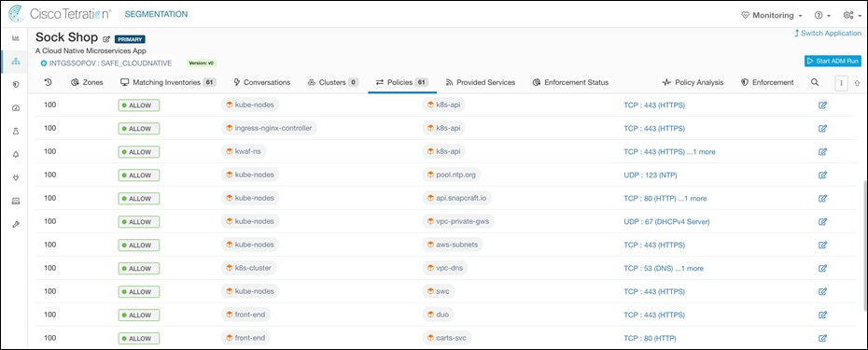Edit the vpc-dns policy row
The image size is (868, 350).
click(x=822, y=268)
